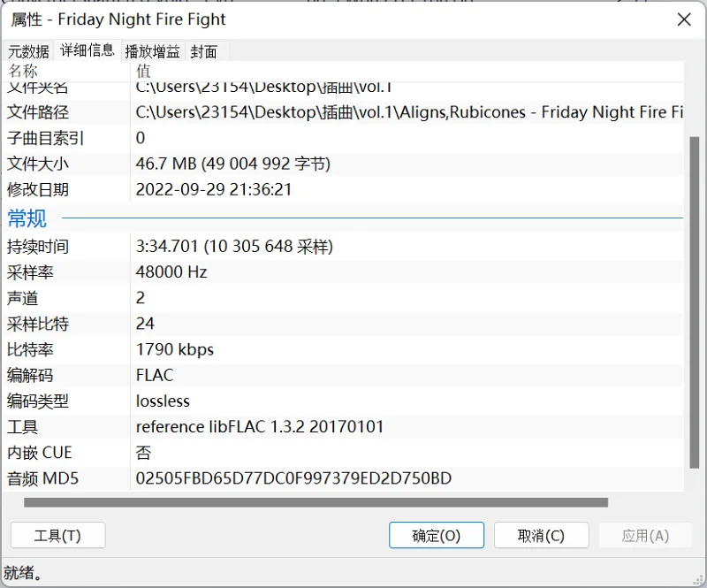Select the 子曲目索引 value 0
The width and height of the screenshot is (707, 588).
(x=141, y=138)
